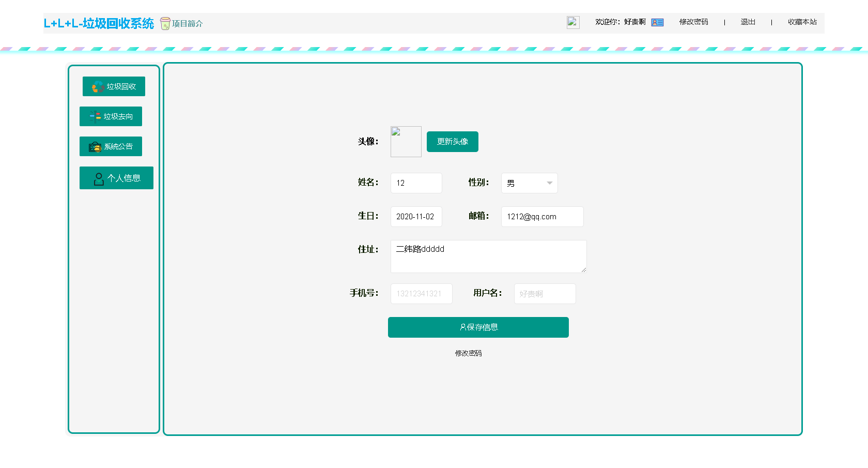
Task: Open the 系统公告 section
Action: [111, 146]
